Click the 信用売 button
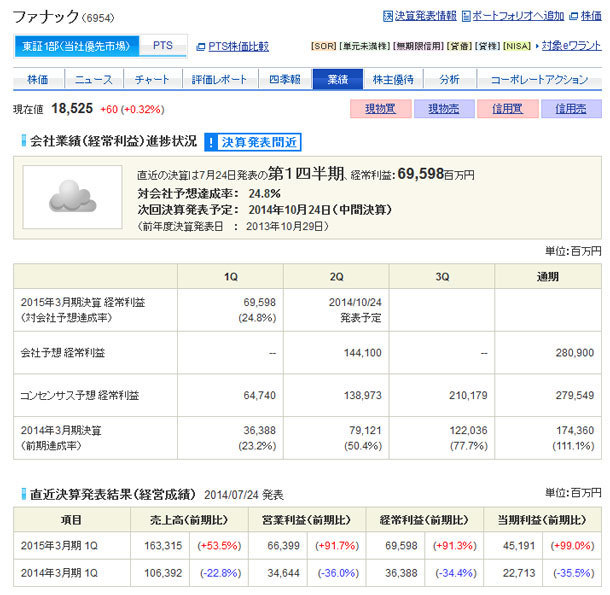610x595 pixels. [571, 109]
